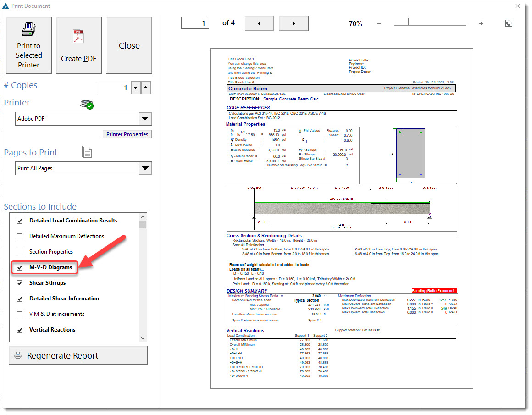Click the fit-to-window zoom icon

[x=509, y=23]
